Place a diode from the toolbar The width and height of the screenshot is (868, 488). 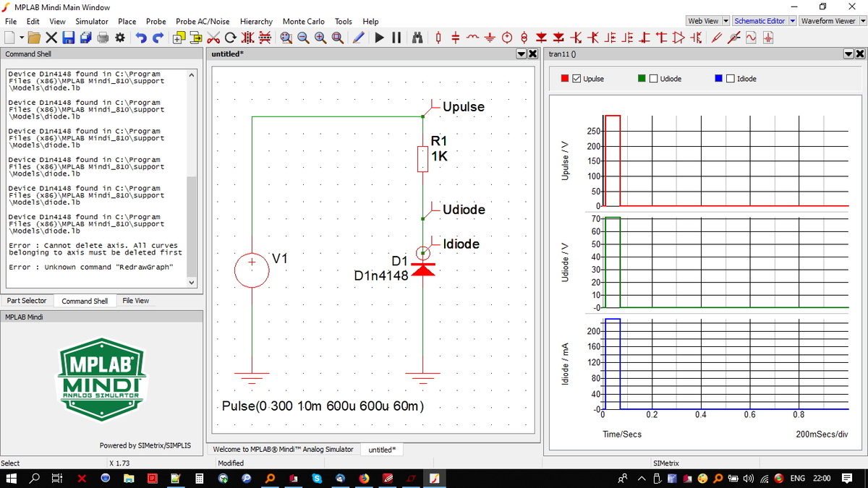[x=541, y=38]
